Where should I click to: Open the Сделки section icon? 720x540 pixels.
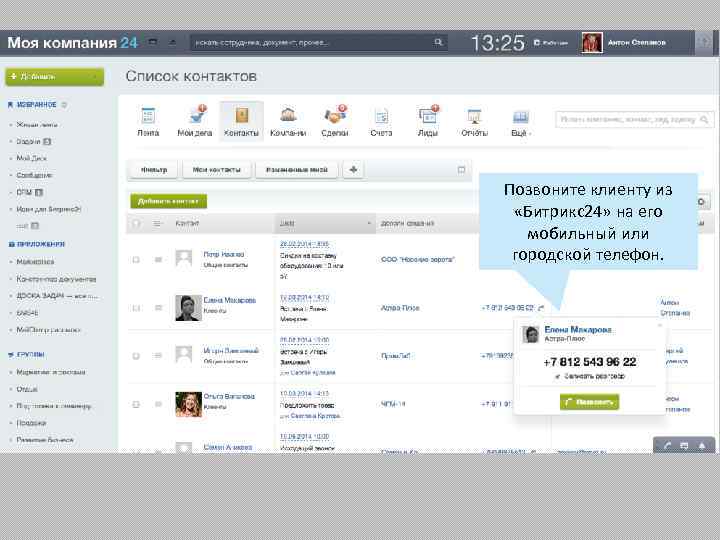[x=335, y=115]
